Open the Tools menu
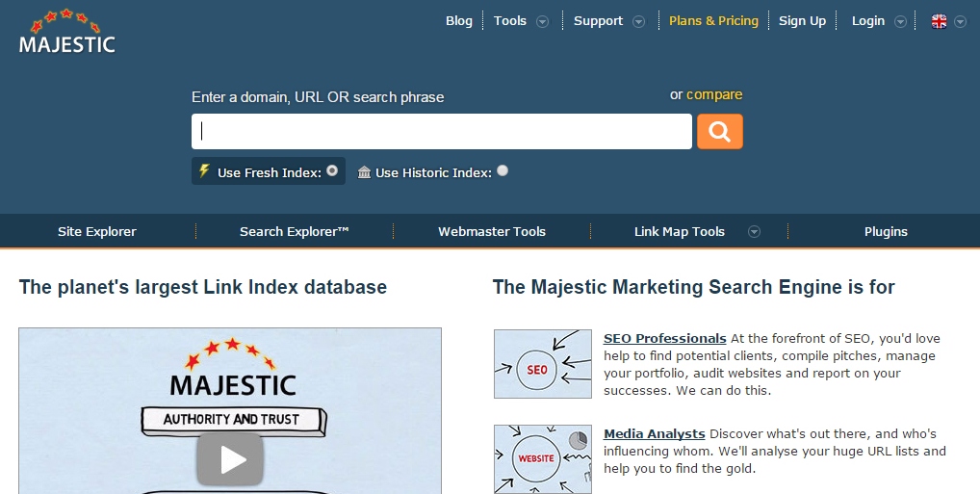980x494 pixels. pyautogui.click(x=510, y=20)
